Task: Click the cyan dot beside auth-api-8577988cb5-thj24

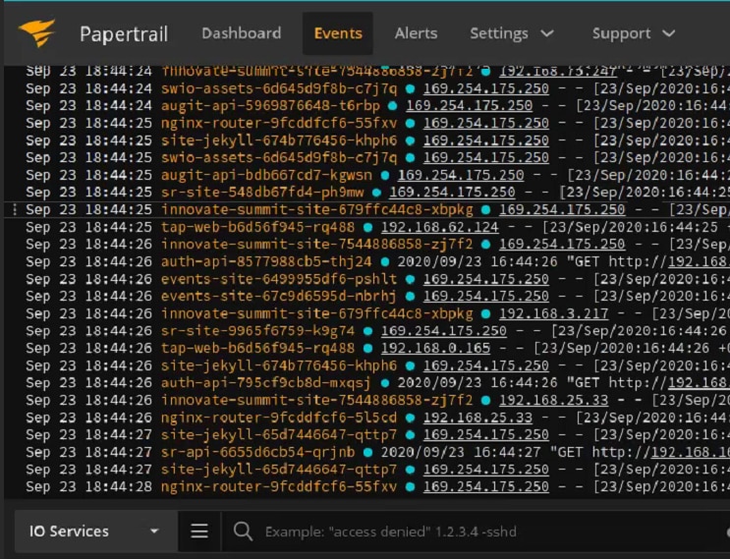Action: pos(384,262)
